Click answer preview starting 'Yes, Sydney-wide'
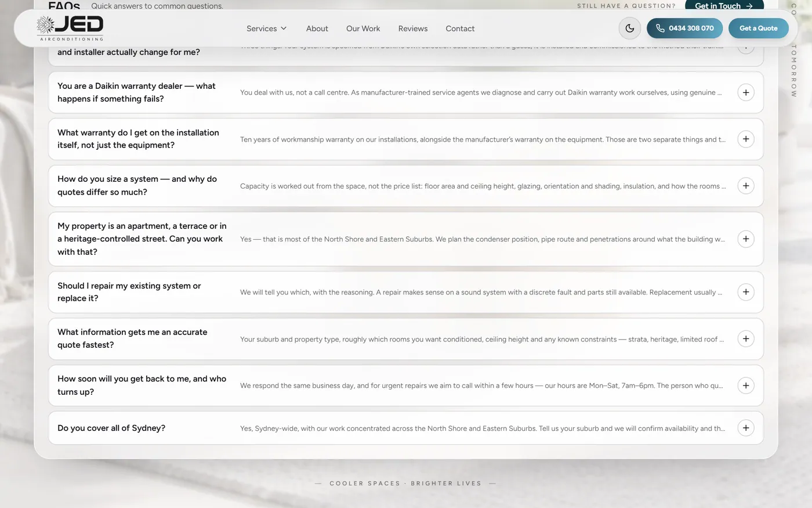 pyautogui.click(x=483, y=428)
